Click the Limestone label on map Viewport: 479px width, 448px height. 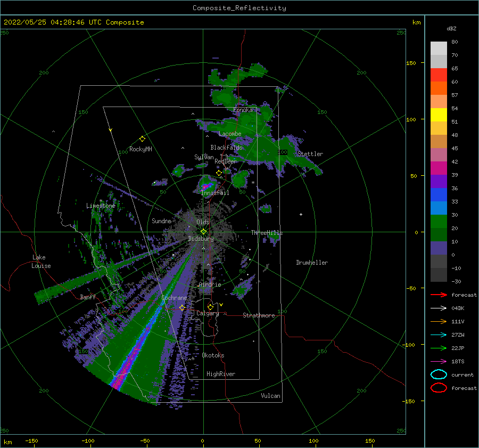pos(101,206)
